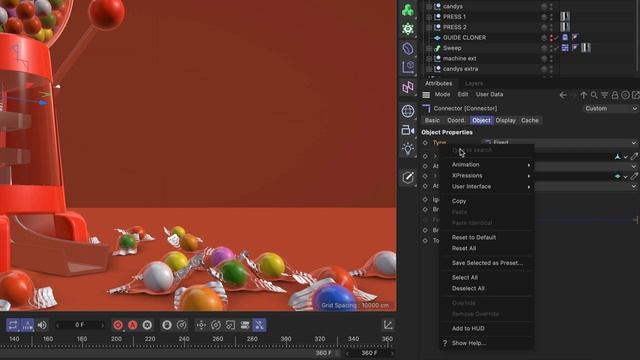This screenshot has width=640, height=360.
Task: Switch to the Layers tab
Action: (474, 83)
